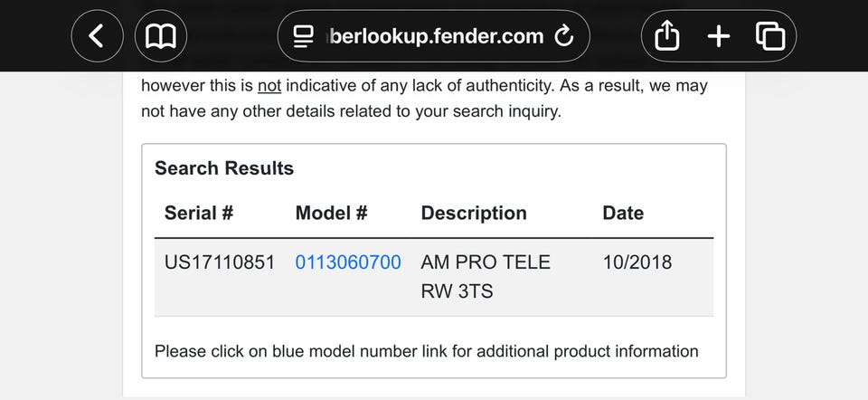This screenshot has height=400, width=868.
Task: Click the underlined word "not"
Action: [x=269, y=87]
